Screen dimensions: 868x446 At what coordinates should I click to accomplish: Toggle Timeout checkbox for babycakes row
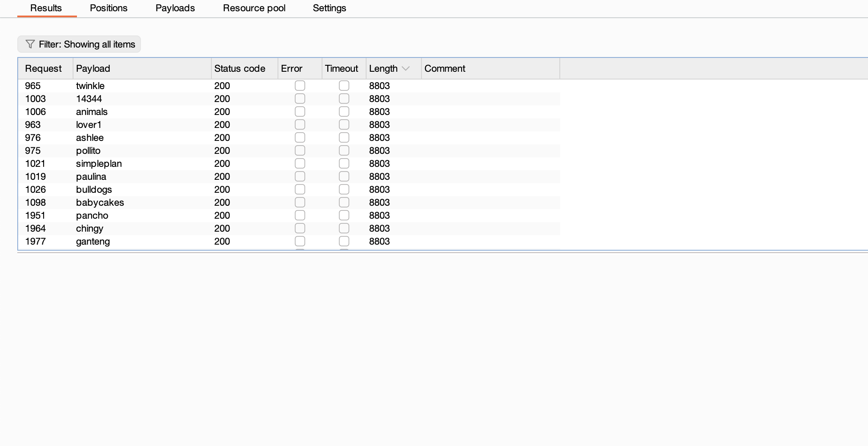pos(344,202)
